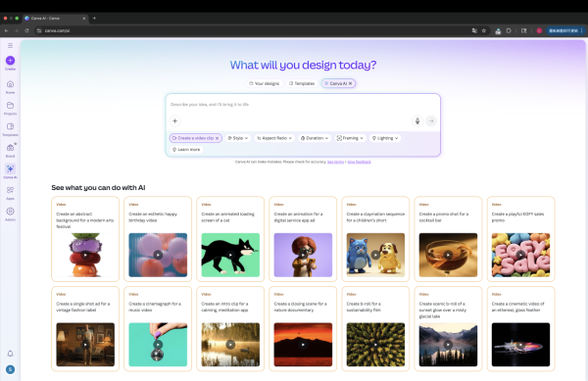The width and height of the screenshot is (588, 381).
Task: Open browser side panel icon
Action: tap(524, 30)
